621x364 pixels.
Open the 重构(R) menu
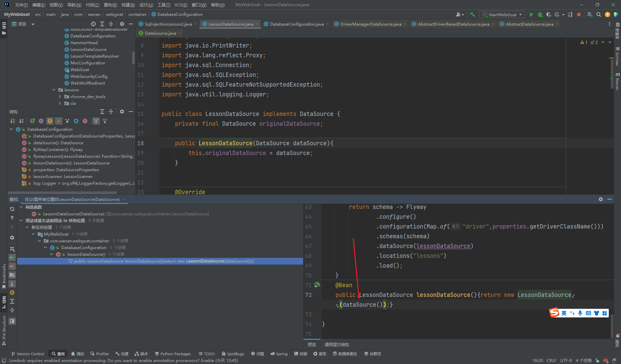click(x=110, y=5)
